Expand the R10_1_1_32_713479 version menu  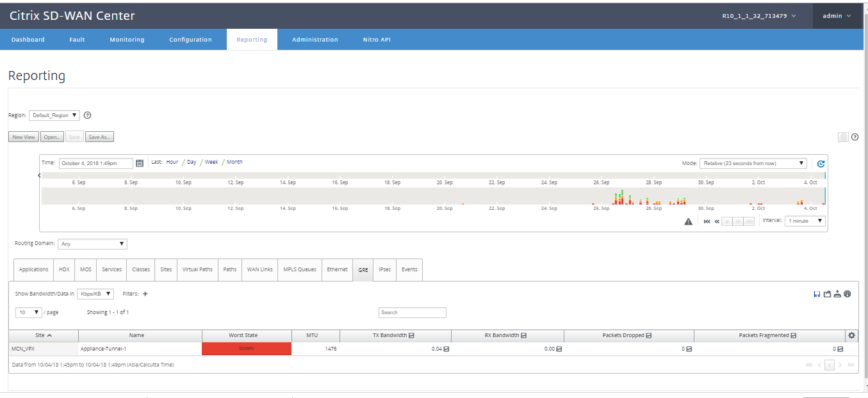pyautogui.click(x=759, y=16)
